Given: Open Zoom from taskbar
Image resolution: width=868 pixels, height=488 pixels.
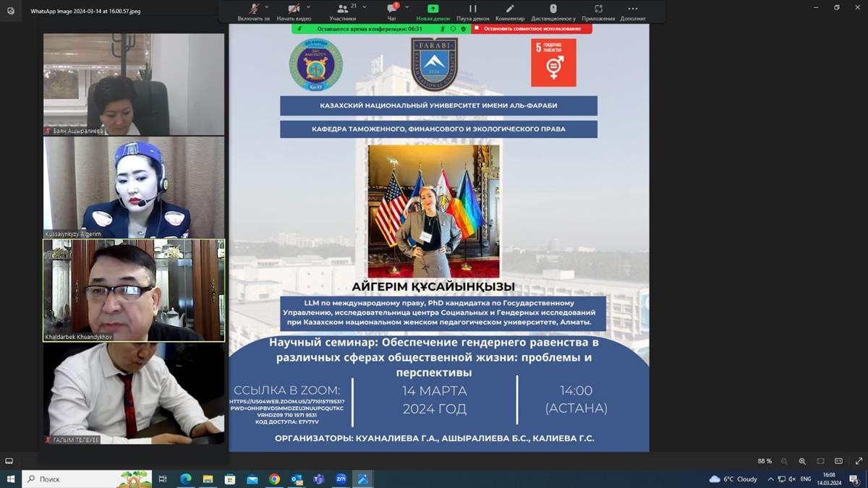Looking at the screenshot, I should (x=341, y=479).
